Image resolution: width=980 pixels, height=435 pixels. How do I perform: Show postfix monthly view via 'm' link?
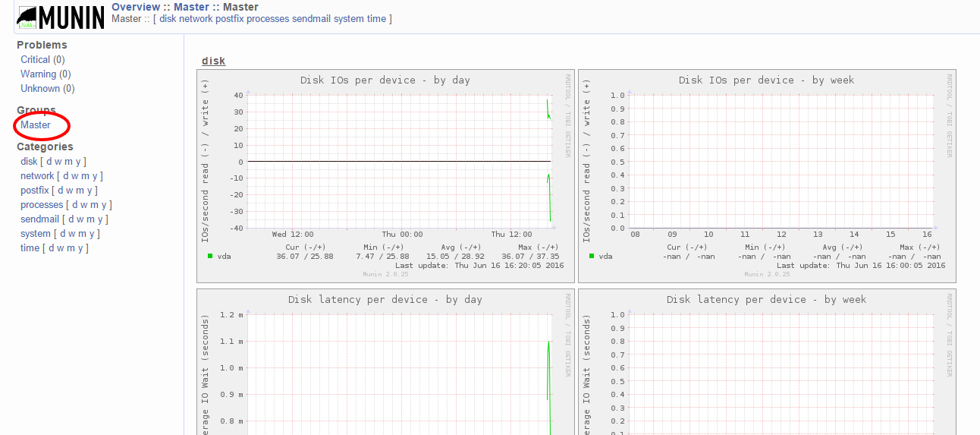point(80,191)
